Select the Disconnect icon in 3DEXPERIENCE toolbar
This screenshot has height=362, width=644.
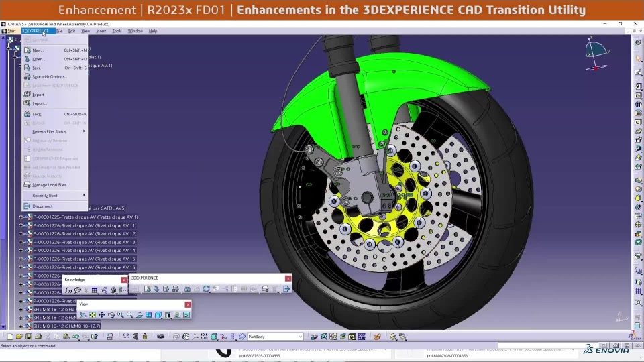click(x=286, y=289)
